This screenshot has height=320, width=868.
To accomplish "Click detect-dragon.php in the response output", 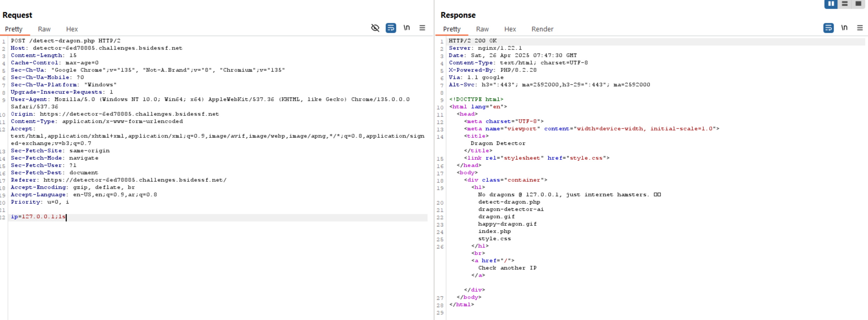I will tap(509, 202).
